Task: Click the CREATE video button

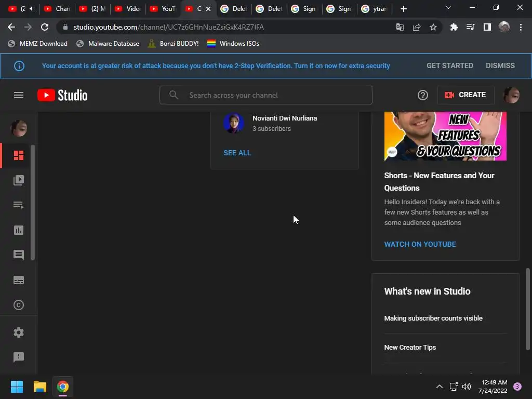Action: (465, 95)
